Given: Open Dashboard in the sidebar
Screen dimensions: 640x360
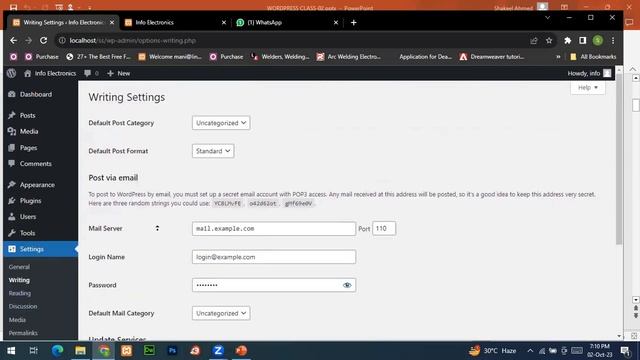Looking at the screenshot, I should click(36, 94).
